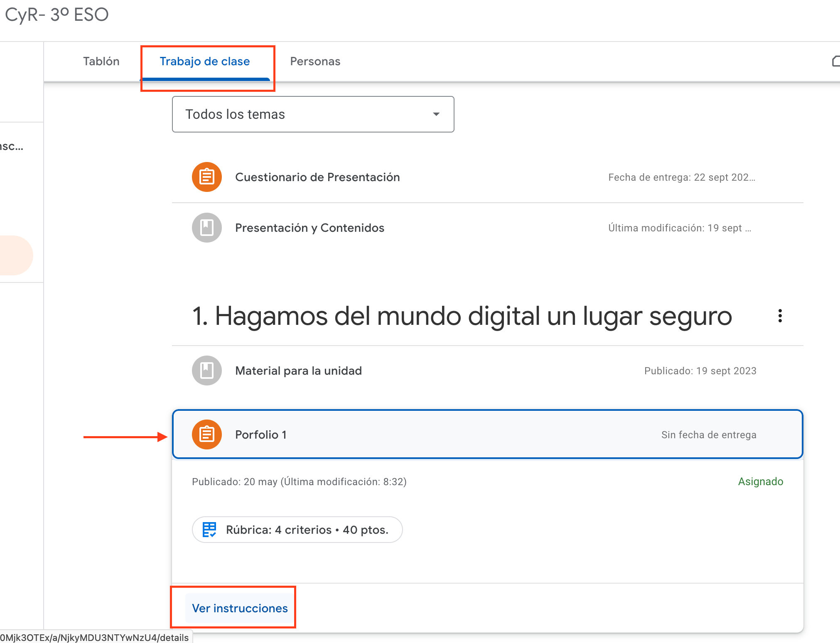Collapse the expanded Porfolio 1 row

tap(457, 434)
